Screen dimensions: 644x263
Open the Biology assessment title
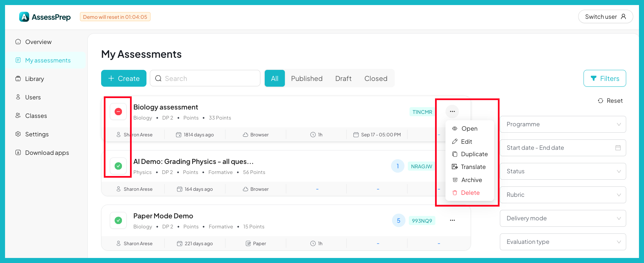coord(166,107)
